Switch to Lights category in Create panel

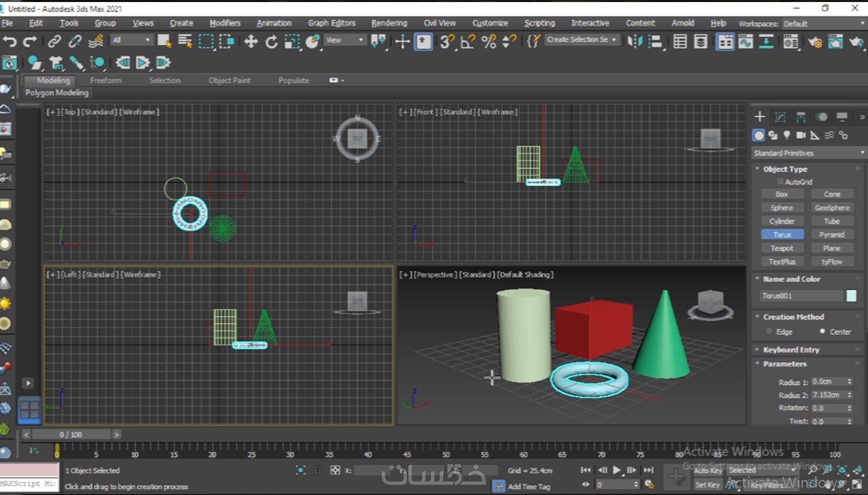[787, 135]
